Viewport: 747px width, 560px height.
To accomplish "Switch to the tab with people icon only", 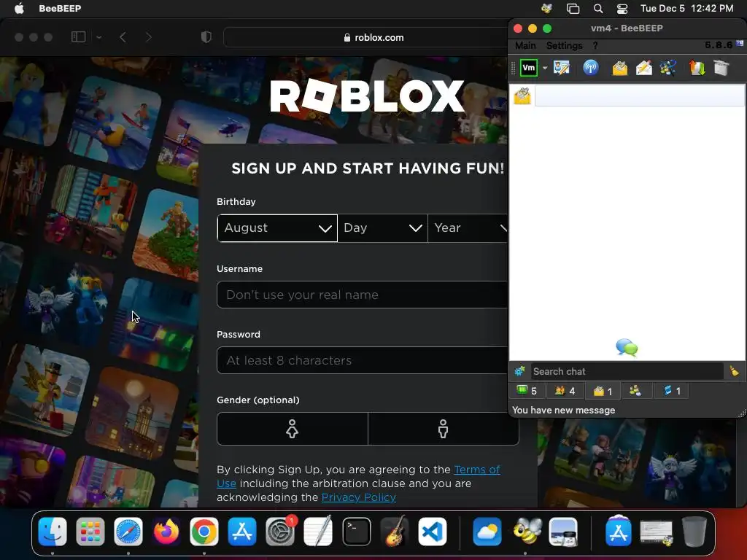I will (x=635, y=391).
